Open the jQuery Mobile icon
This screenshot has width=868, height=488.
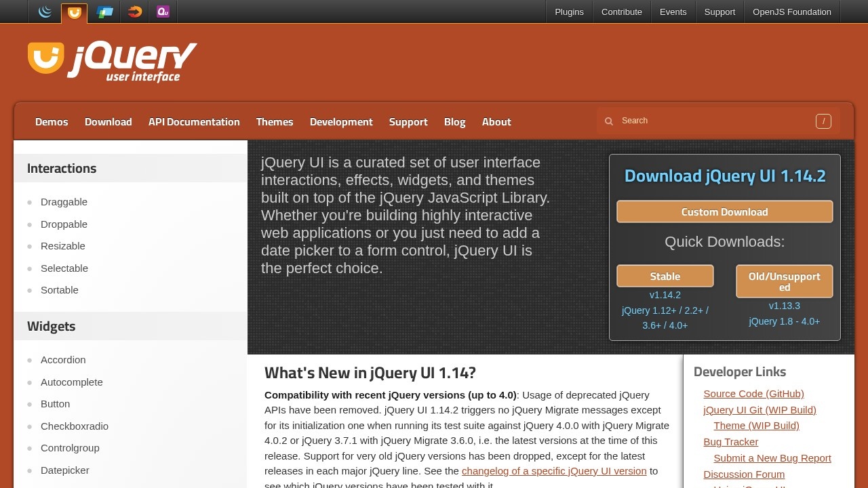(105, 12)
